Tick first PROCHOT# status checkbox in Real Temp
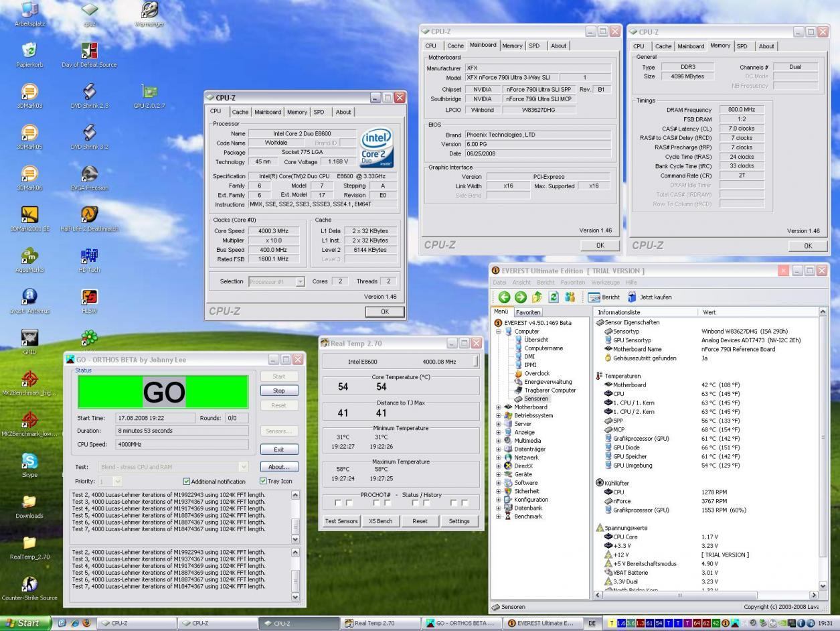The image size is (840, 631). point(338,502)
